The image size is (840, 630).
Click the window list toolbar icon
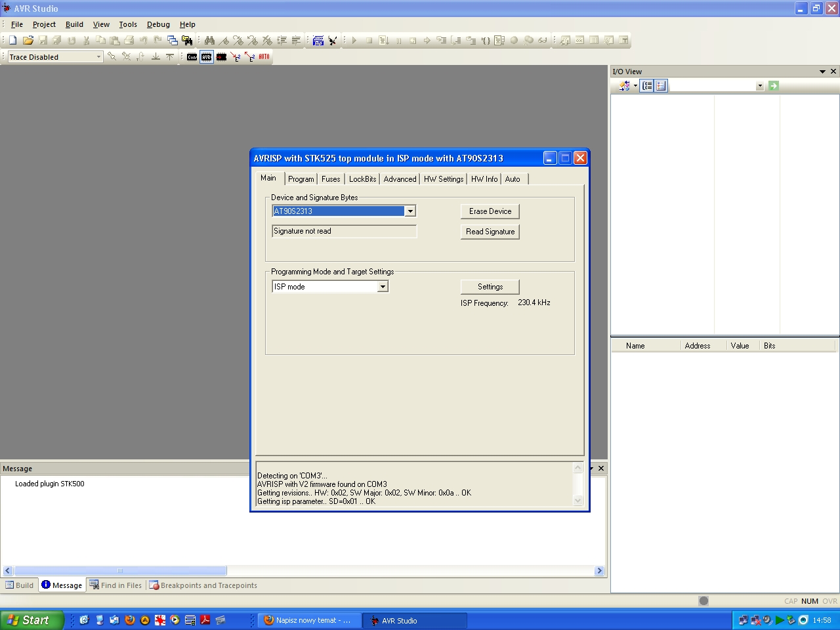coord(172,40)
